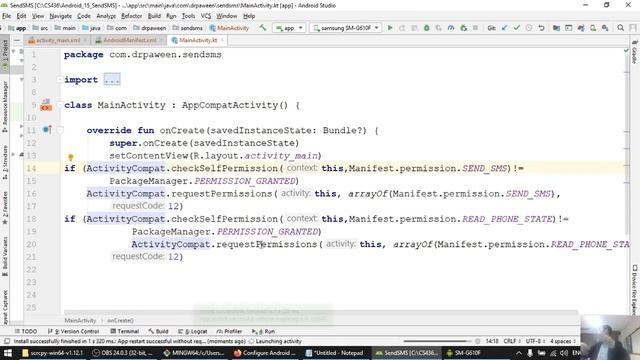Viewport: 640px width, 360px height.
Task: Open the Profile app gauge icon
Action: click(451, 28)
